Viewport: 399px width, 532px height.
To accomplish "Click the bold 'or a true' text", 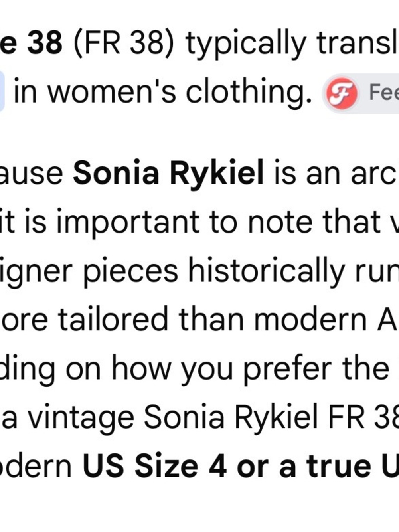I will (304, 466).
